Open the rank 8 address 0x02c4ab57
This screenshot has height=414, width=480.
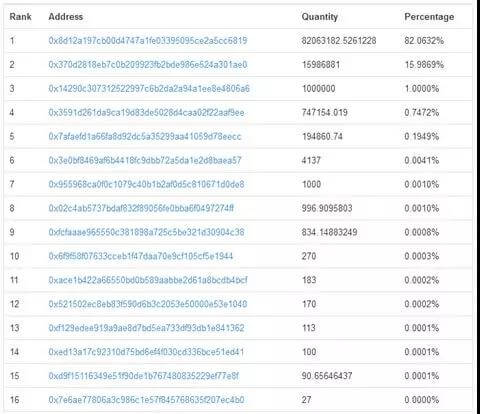pyautogui.click(x=141, y=208)
